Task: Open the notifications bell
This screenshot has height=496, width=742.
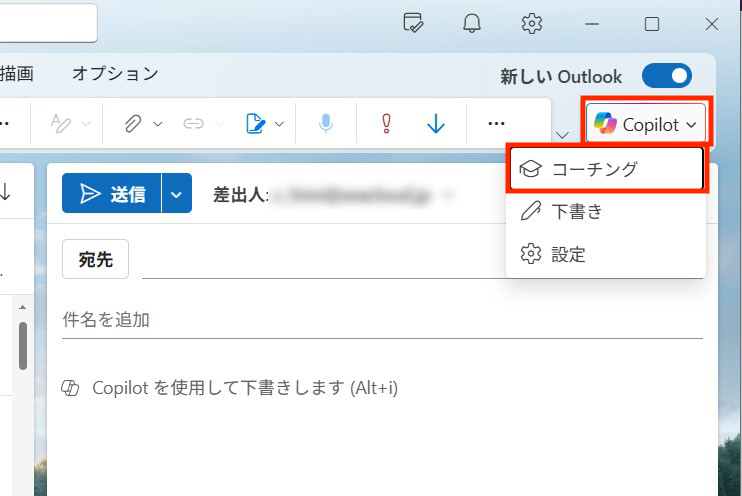Action: tap(472, 23)
